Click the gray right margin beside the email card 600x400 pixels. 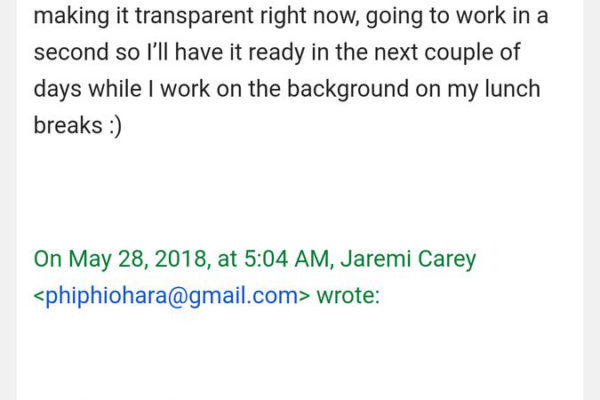pyautogui.click(x=592, y=200)
